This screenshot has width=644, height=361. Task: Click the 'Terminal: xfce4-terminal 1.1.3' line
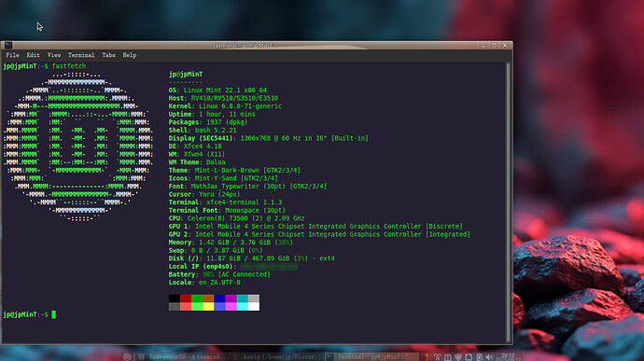point(225,202)
